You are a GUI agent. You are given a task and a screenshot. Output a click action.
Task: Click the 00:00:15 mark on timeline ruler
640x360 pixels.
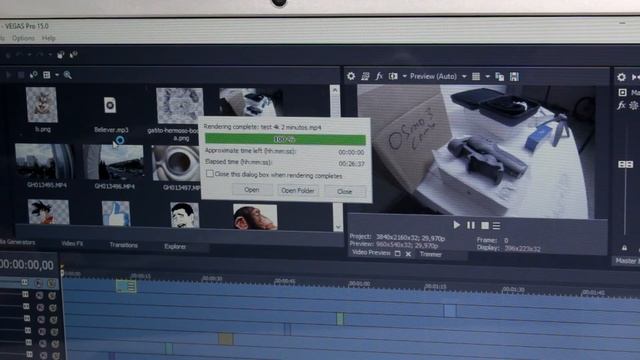[141, 276]
